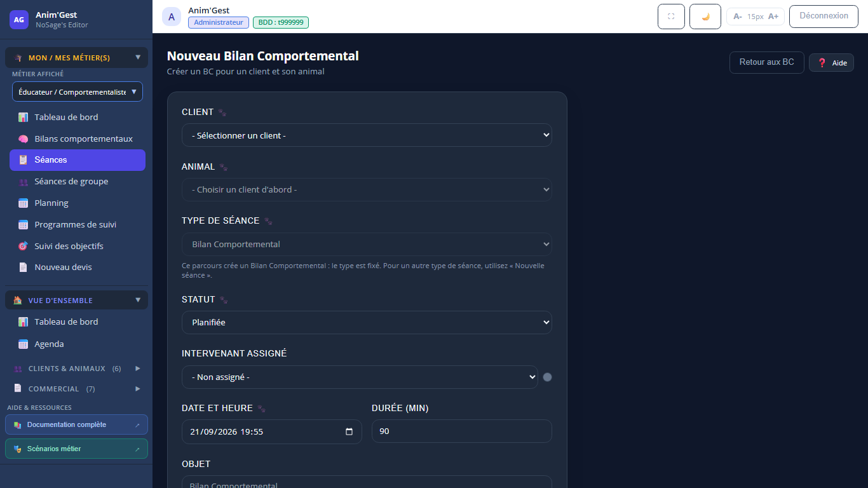The image size is (868, 488).
Task: Click the user avatar A in the header
Action: pos(172,17)
